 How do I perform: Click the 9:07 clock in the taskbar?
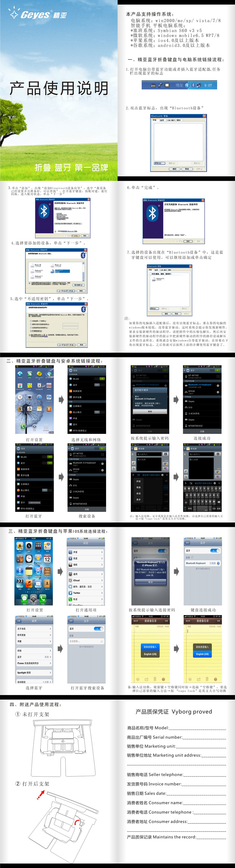pyautogui.click(x=208, y=85)
